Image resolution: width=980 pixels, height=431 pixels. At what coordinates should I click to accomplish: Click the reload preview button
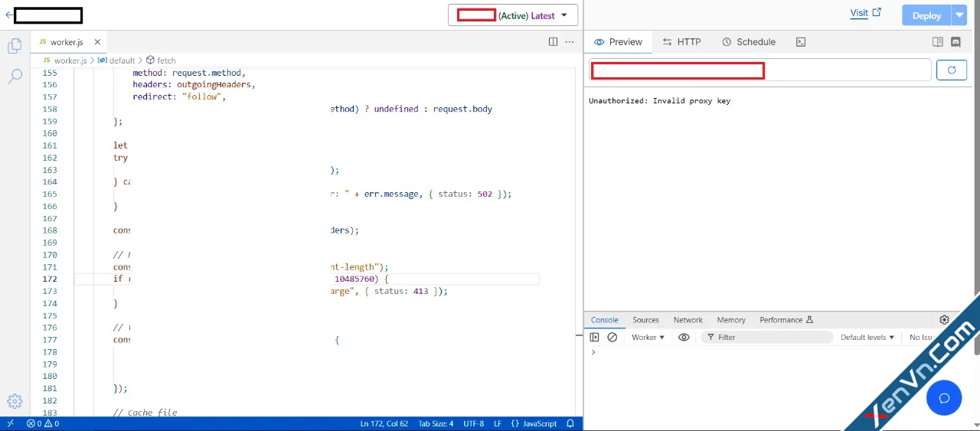(x=952, y=70)
